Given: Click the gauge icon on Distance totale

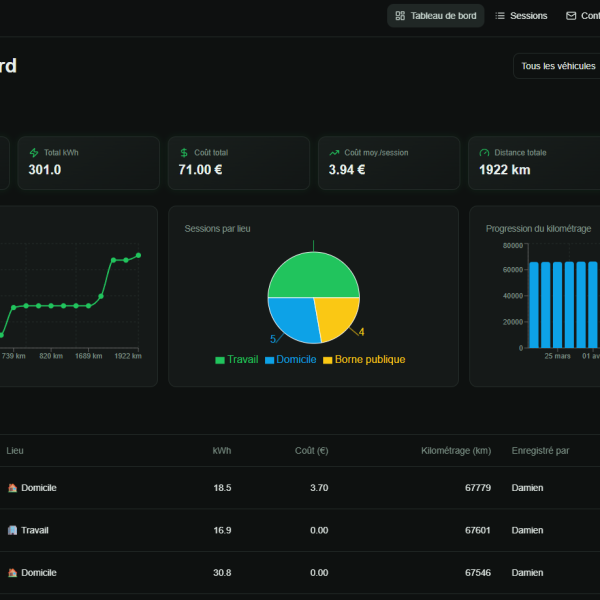Looking at the screenshot, I should tap(485, 153).
